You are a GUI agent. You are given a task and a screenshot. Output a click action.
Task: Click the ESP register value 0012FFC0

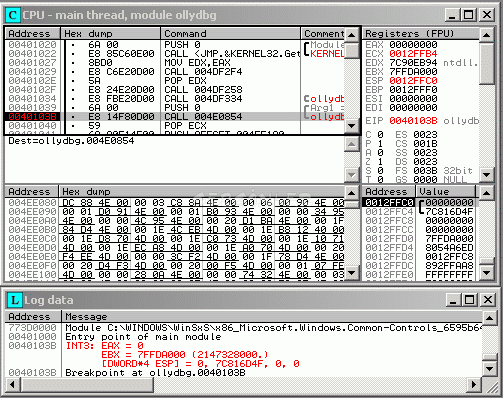click(413, 81)
